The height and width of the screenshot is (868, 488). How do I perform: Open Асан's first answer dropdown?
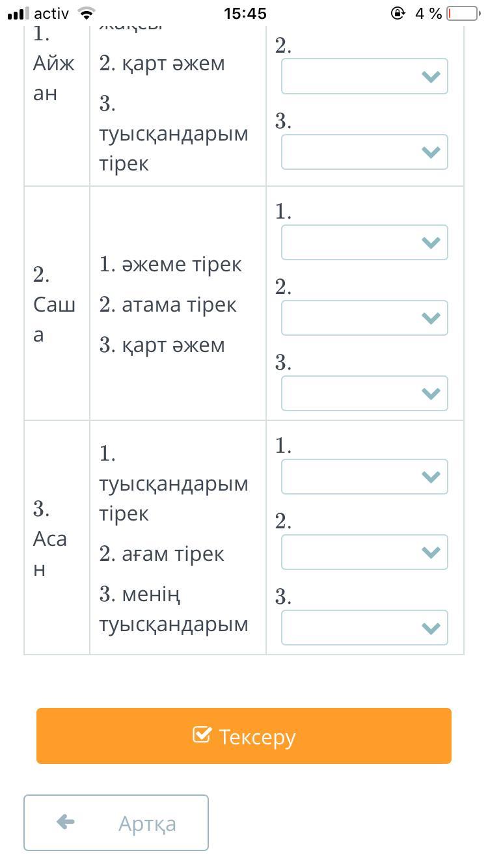pos(364,476)
